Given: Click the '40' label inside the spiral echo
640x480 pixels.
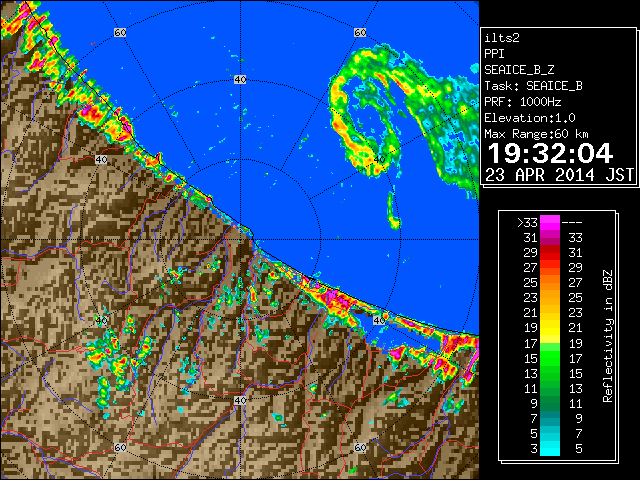Looking at the screenshot, I should [x=379, y=159].
